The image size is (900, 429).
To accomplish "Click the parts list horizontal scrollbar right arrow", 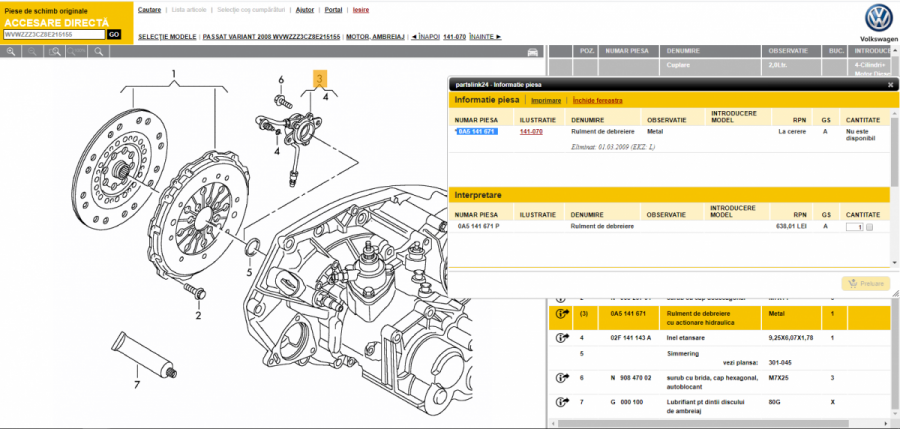I will pyautogui.click(x=885, y=424).
